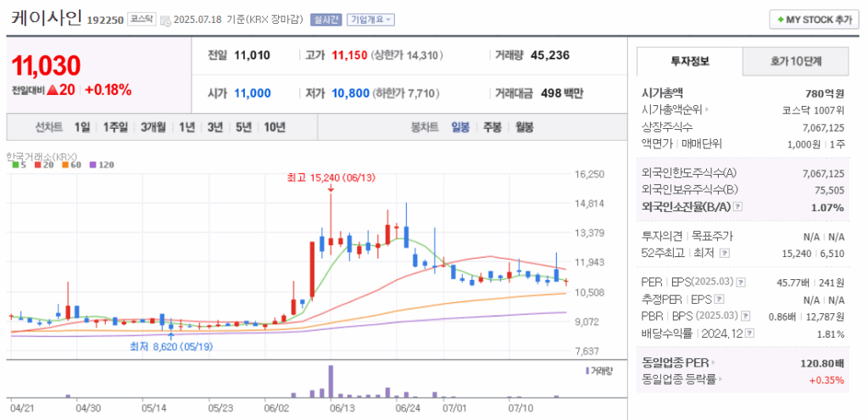868x420 pixels.
Task: Click the 시가 11,000 value
Action: point(253,93)
